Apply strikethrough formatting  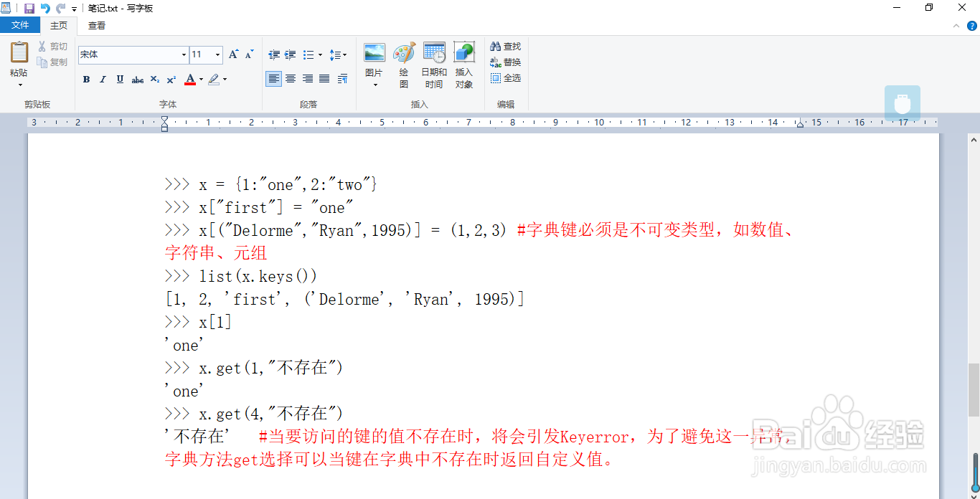point(137,80)
